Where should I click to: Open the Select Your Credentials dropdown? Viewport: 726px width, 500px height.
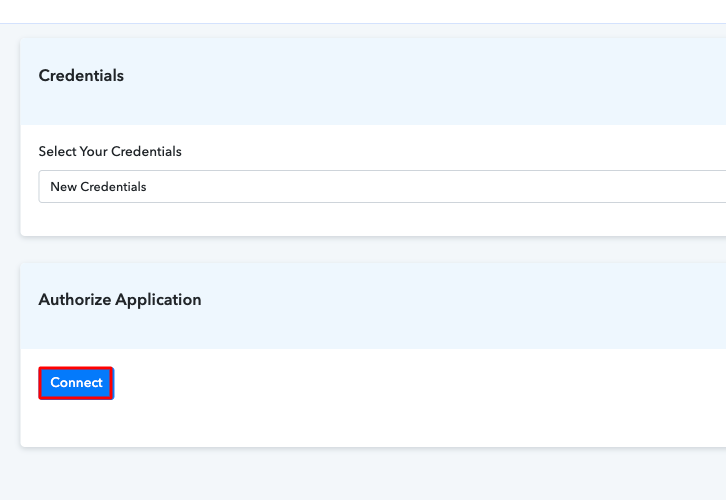[380, 187]
